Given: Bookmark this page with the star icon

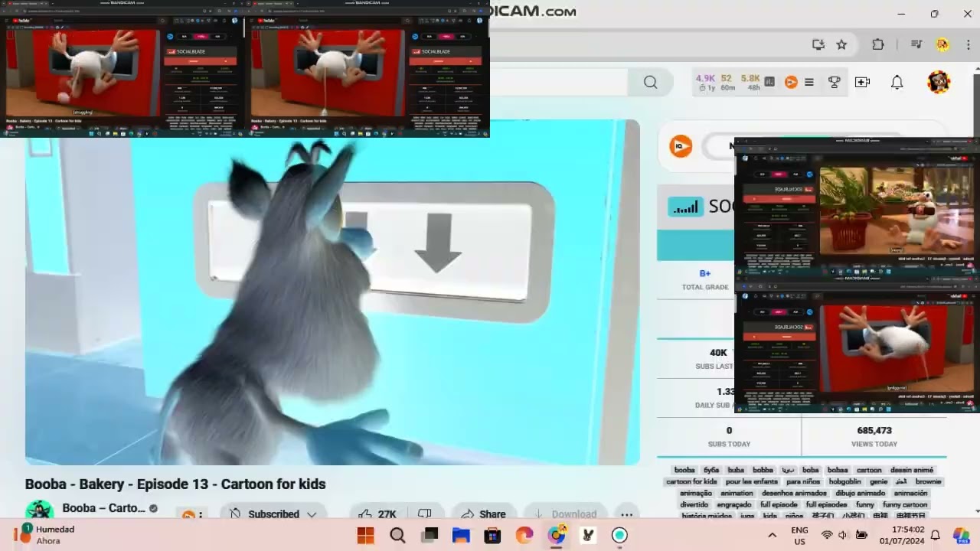Looking at the screenshot, I should point(841,44).
